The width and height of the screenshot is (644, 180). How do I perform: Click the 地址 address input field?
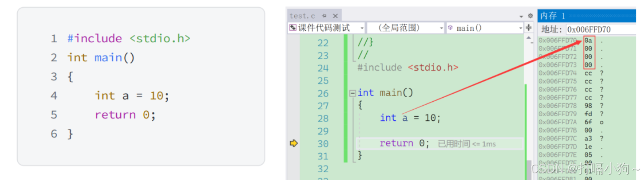point(601,29)
